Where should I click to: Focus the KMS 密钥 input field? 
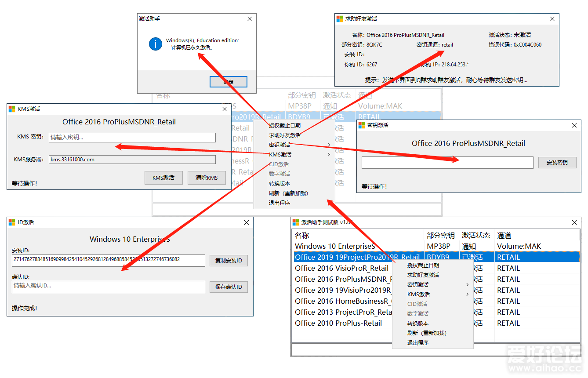coord(132,138)
